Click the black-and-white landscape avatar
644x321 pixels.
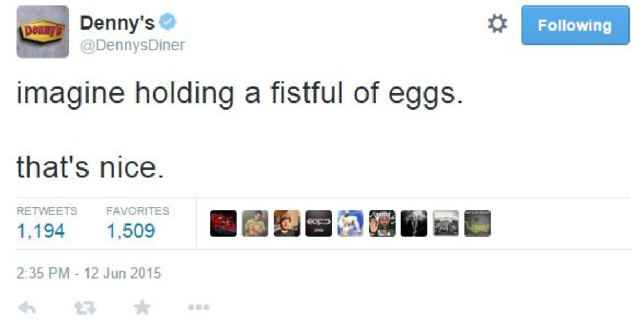click(446, 223)
